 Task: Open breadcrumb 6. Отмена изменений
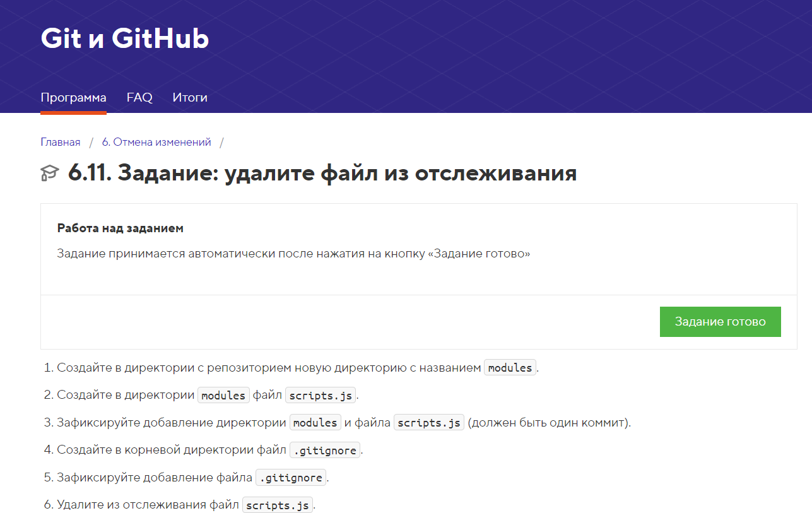tap(156, 142)
